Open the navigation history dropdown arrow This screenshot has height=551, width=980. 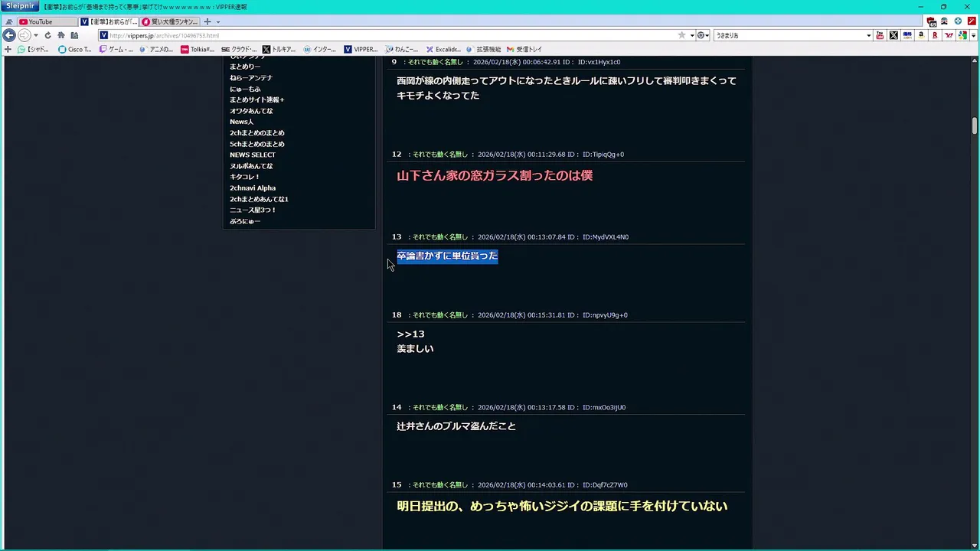pos(35,35)
